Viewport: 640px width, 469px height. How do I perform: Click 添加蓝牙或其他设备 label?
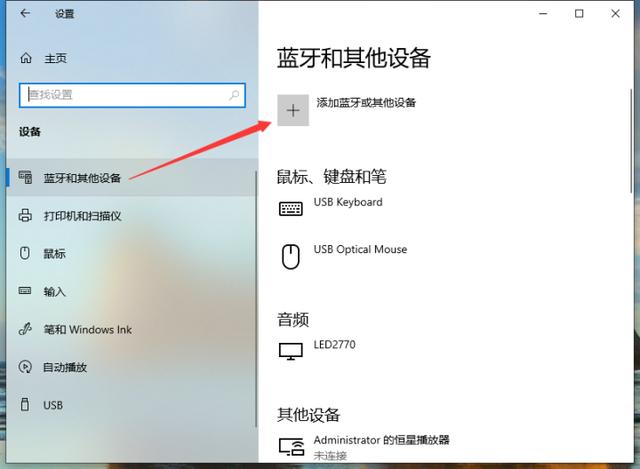[366, 102]
